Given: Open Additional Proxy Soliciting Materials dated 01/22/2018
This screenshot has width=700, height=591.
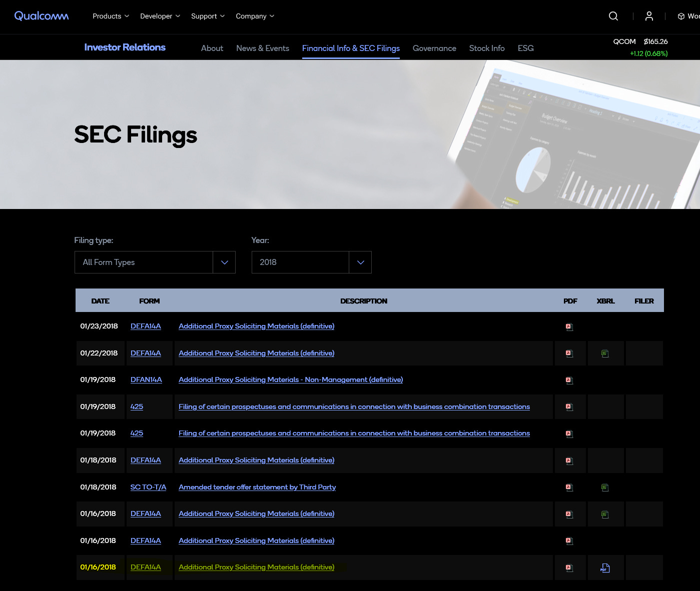Looking at the screenshot, I should (257, 353).
